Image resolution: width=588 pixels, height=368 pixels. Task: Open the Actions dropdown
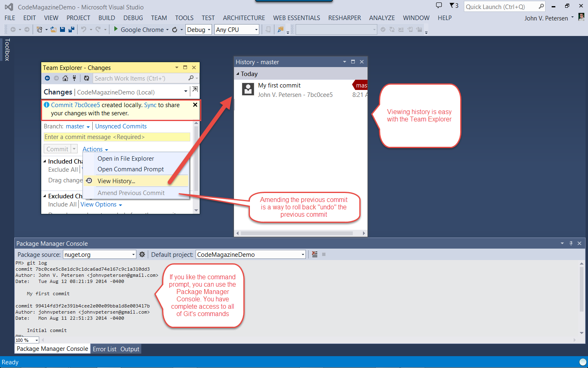(95, 149)
